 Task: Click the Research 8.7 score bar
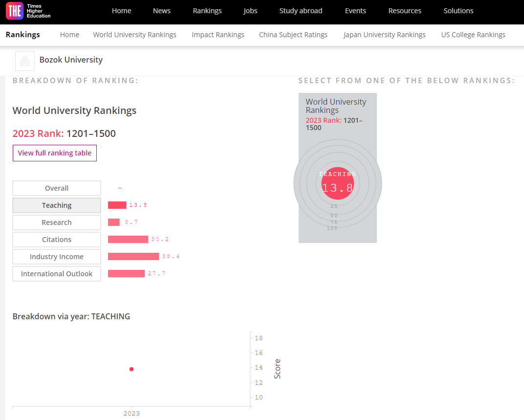113,222
